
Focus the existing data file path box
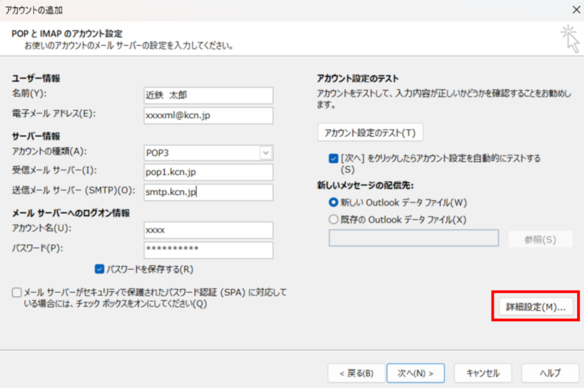click(x=413, y=237)
